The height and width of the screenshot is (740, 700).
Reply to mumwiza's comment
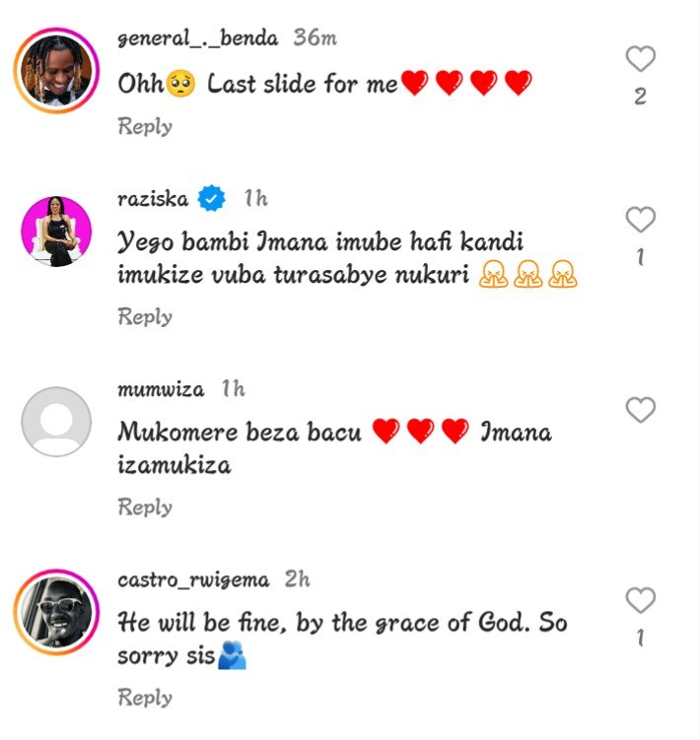145,506
